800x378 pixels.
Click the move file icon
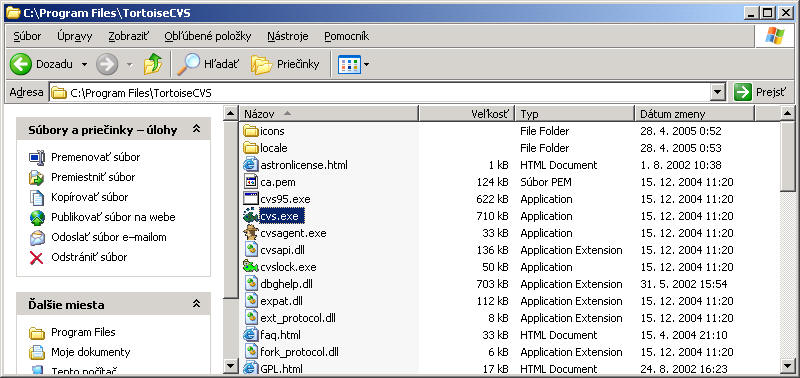tap(37, 178)
